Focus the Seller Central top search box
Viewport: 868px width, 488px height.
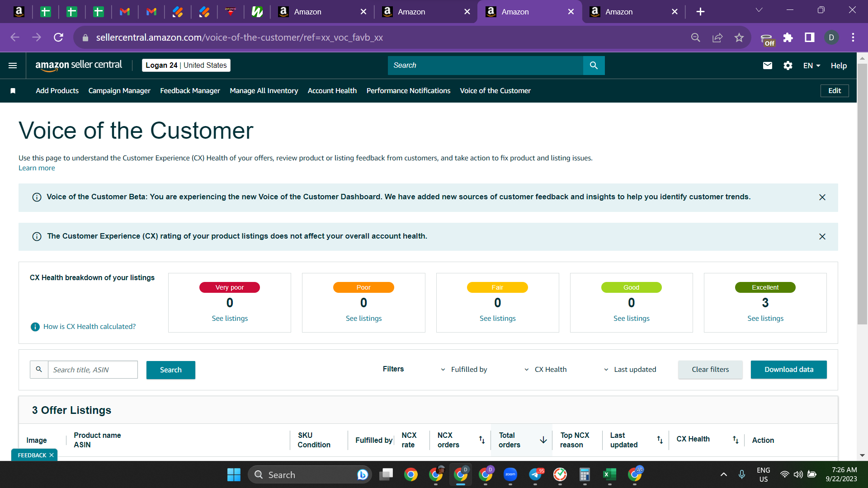tap(486, 66)
